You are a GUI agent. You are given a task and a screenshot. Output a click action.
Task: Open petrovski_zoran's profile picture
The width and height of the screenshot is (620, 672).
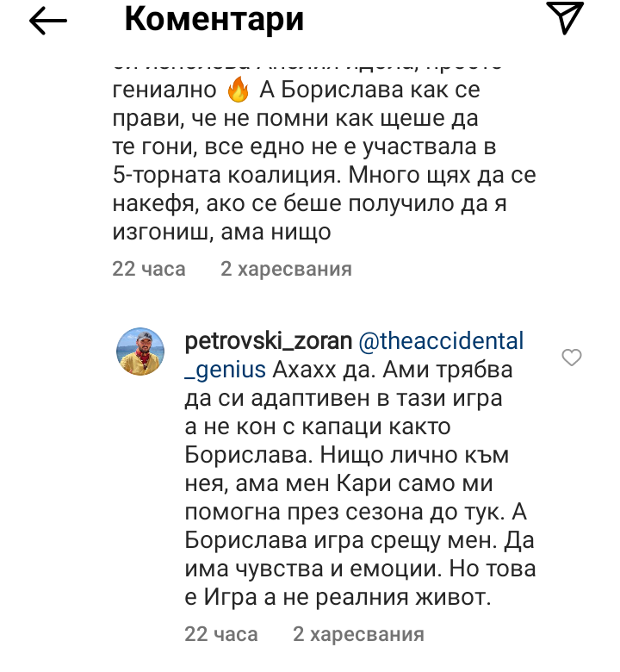pyautogui.click(x=140, y=352)
